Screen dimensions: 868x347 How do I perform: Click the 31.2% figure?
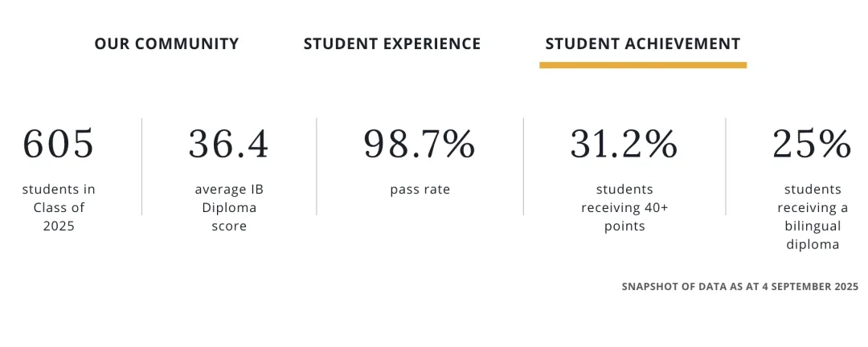(624, 145)
